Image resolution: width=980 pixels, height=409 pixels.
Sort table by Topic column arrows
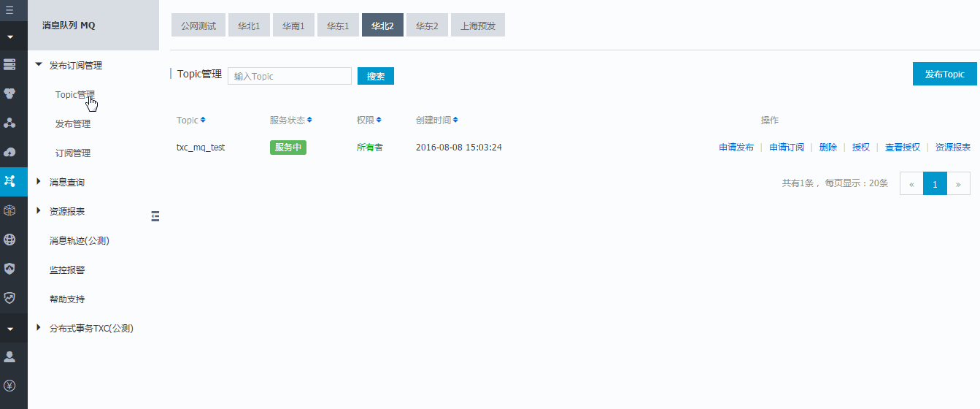coord(203,120)
